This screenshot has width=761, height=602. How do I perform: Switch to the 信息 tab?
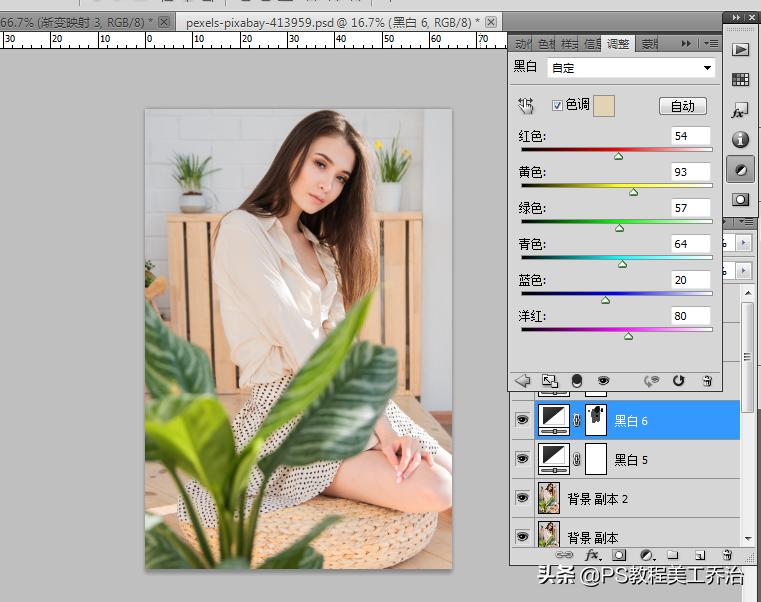[592, 44]
